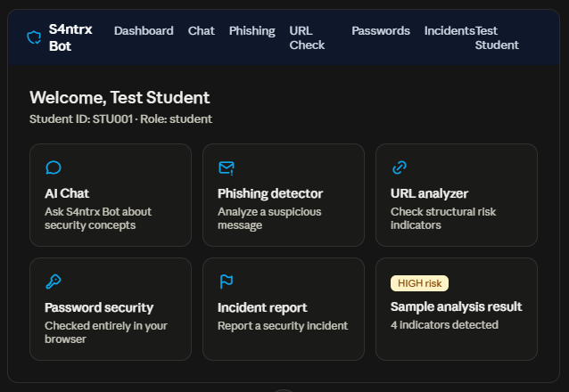Open the Incident report card title
The height and width of the screenshot is (392, 569).
[x=262, y=307]
